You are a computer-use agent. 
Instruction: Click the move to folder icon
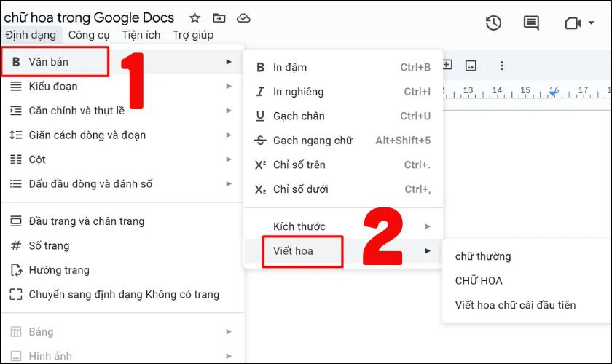[x=219, y=18]
